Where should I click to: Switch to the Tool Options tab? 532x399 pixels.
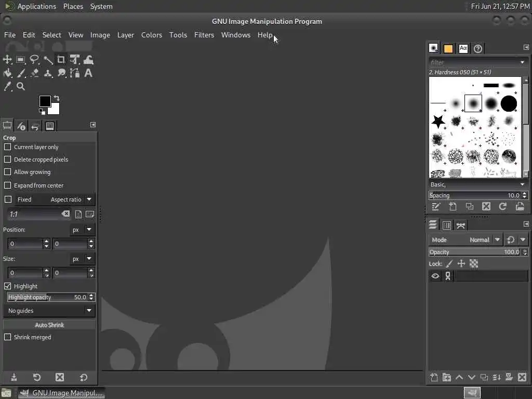coord(7,126)
